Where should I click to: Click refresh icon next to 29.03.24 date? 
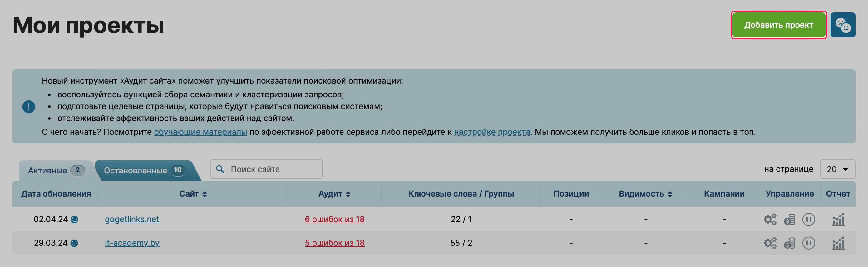point(75,243)
